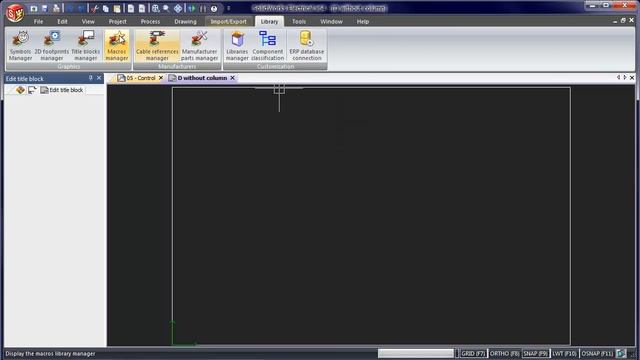Select the Library ribbon tab

[x=269, y=21]
